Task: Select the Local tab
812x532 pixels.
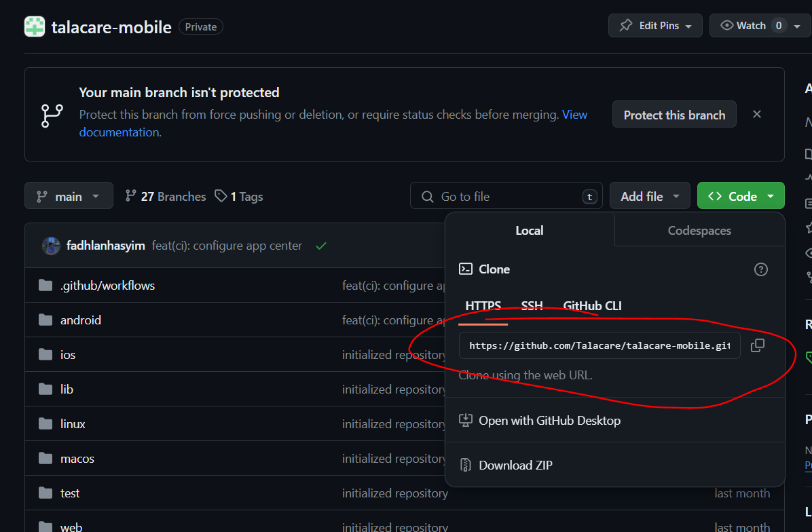Action: pos(529,230)
